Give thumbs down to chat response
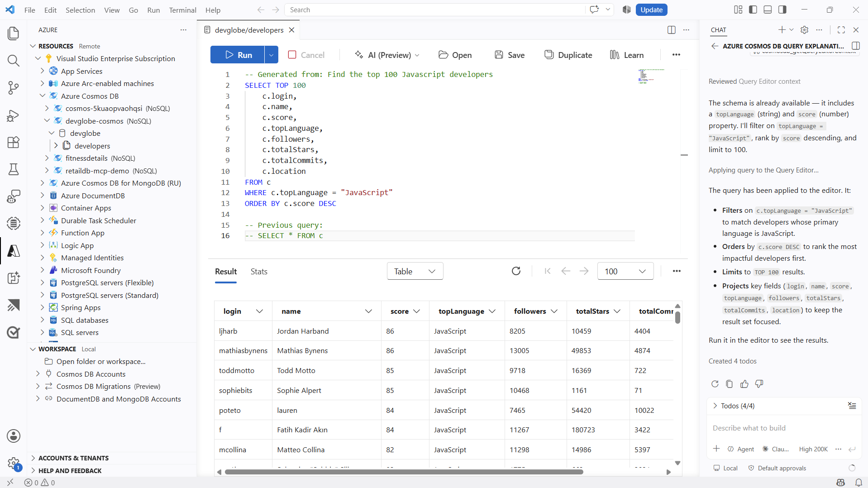This screenshot has height=488, width=868. 759,384
